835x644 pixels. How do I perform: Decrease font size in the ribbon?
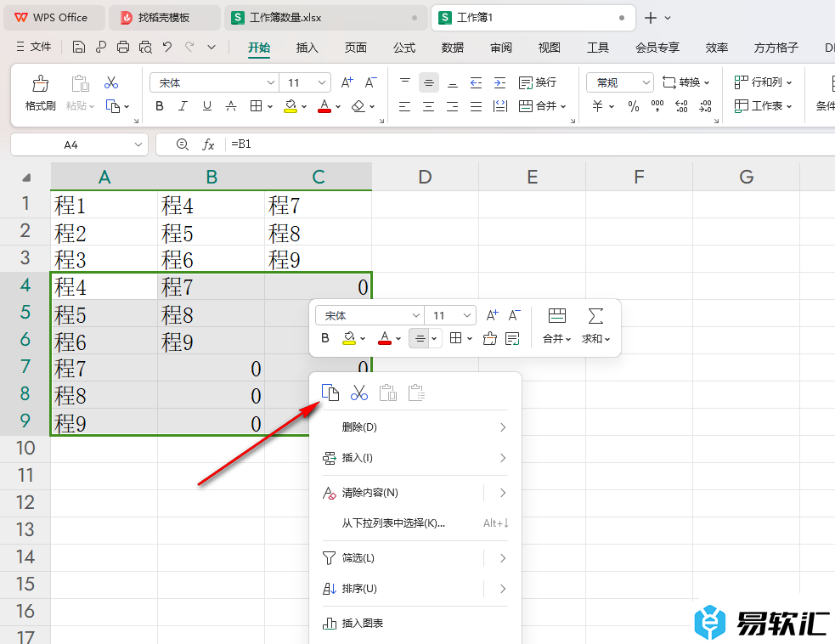click(370, 82)
